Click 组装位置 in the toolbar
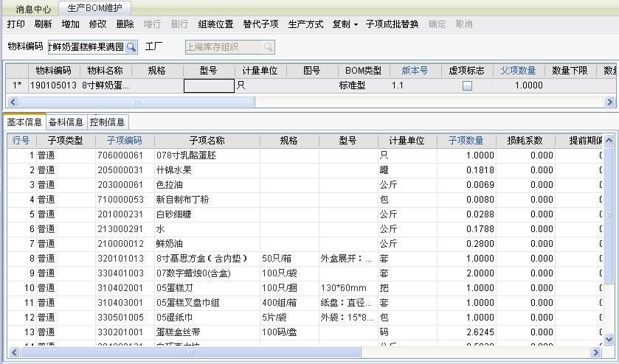 pos(215,24)
